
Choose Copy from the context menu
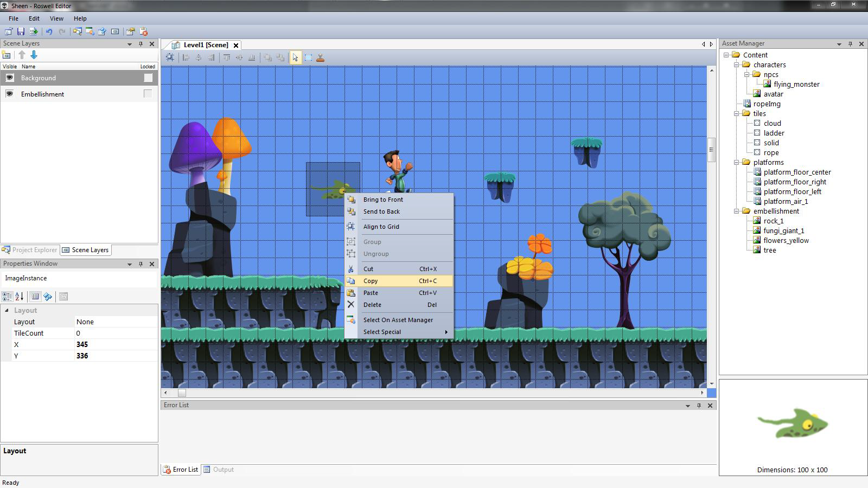click(399, 281)
